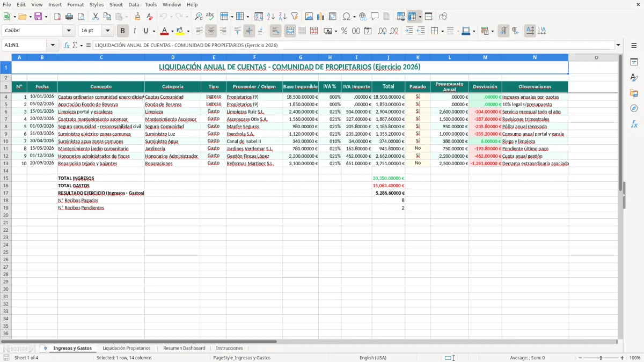644x362 pixels.
Task: Click the Cut scissors icon
Action: point(96,17)
